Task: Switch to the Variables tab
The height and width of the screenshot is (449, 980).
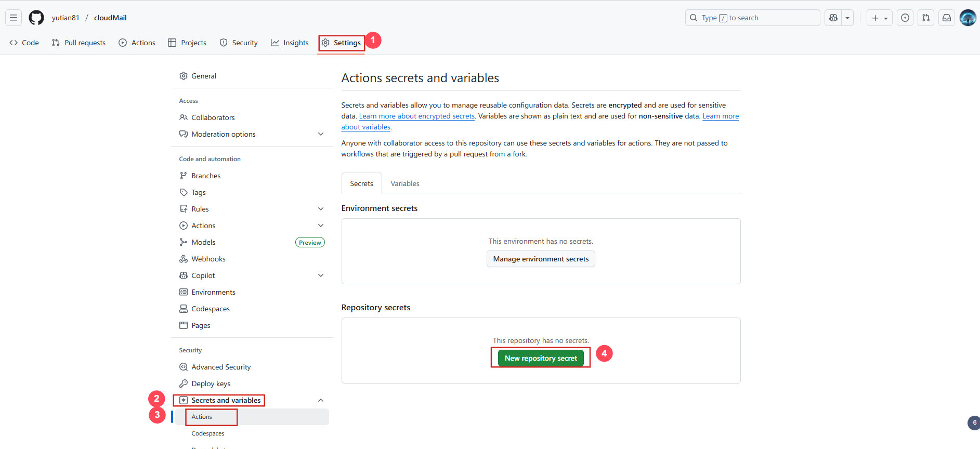Action: point(404,183)
